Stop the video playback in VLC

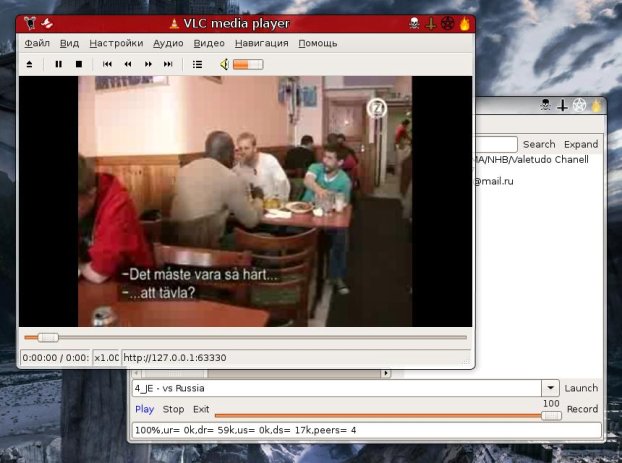(79, 64)
